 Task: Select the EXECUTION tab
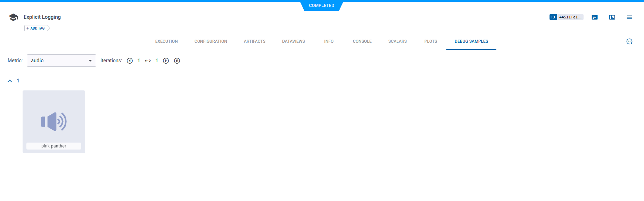[x=166, y=41]
